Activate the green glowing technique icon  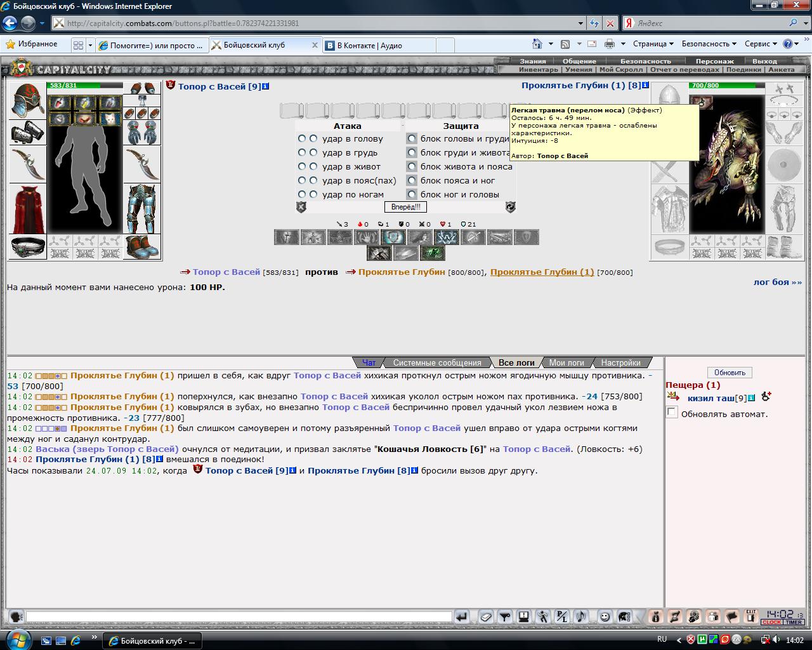click(x=433, y=253)
